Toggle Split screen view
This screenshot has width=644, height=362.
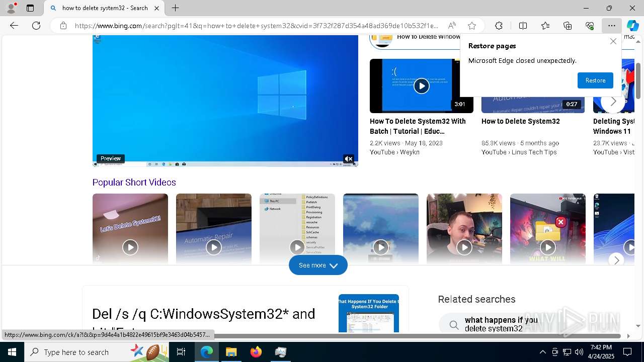coord(523,26)
